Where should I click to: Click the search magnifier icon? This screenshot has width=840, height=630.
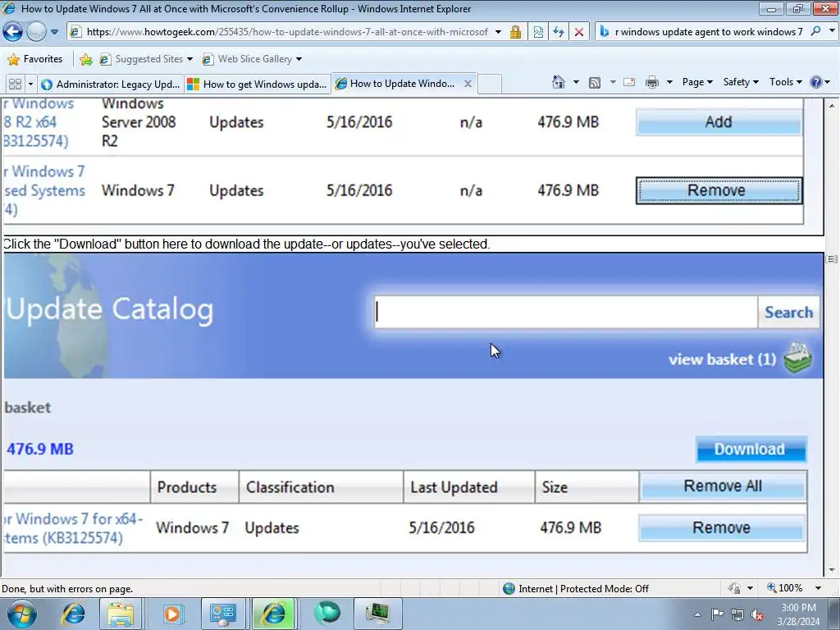[x=815, y=31]
